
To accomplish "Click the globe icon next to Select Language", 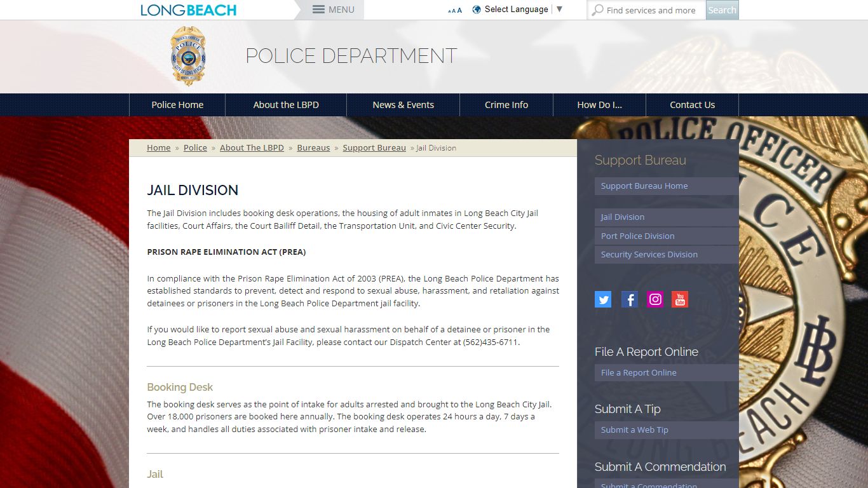I will coord(476,9).
